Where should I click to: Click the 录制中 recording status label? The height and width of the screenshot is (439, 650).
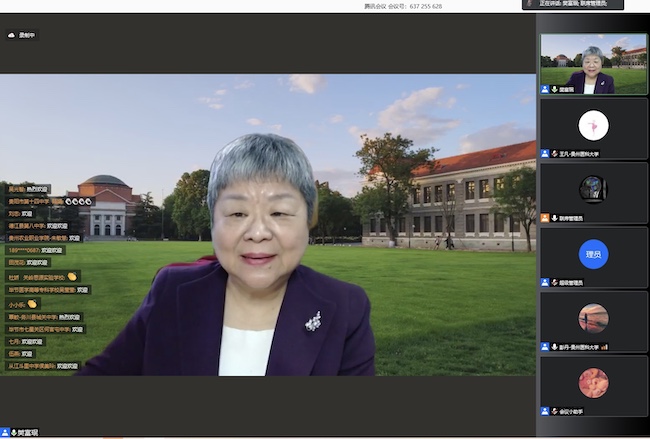click(27, 35)
